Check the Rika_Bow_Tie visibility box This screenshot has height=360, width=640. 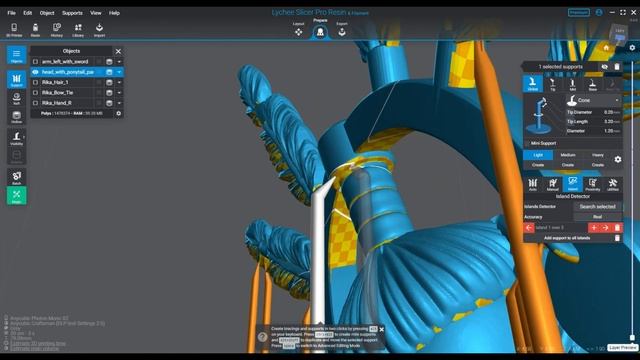point(35,93)
